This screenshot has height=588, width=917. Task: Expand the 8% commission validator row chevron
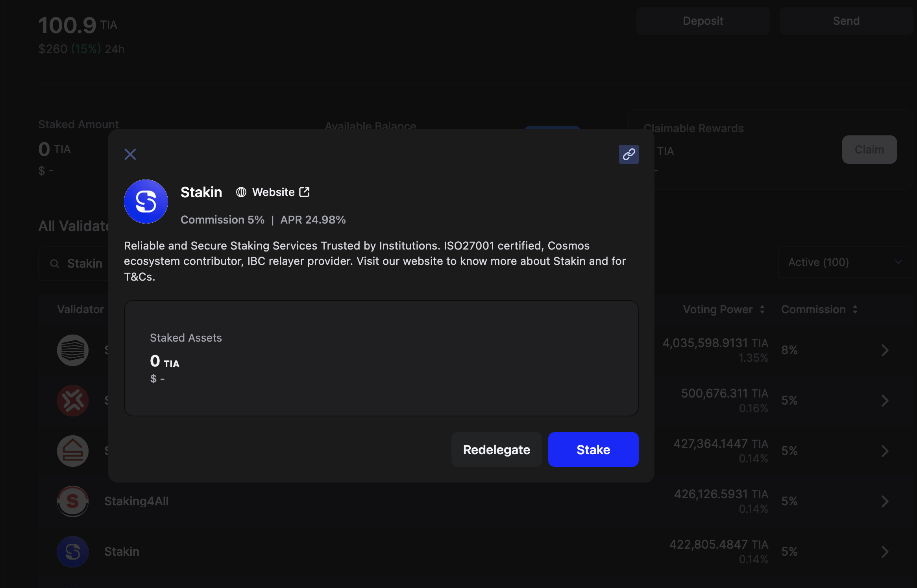click(885, 350)
